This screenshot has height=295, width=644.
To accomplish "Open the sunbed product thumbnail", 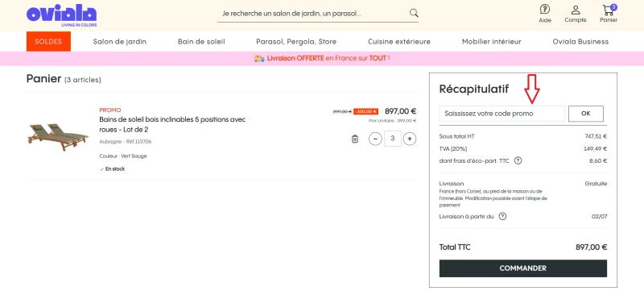I will click(57, 136).
